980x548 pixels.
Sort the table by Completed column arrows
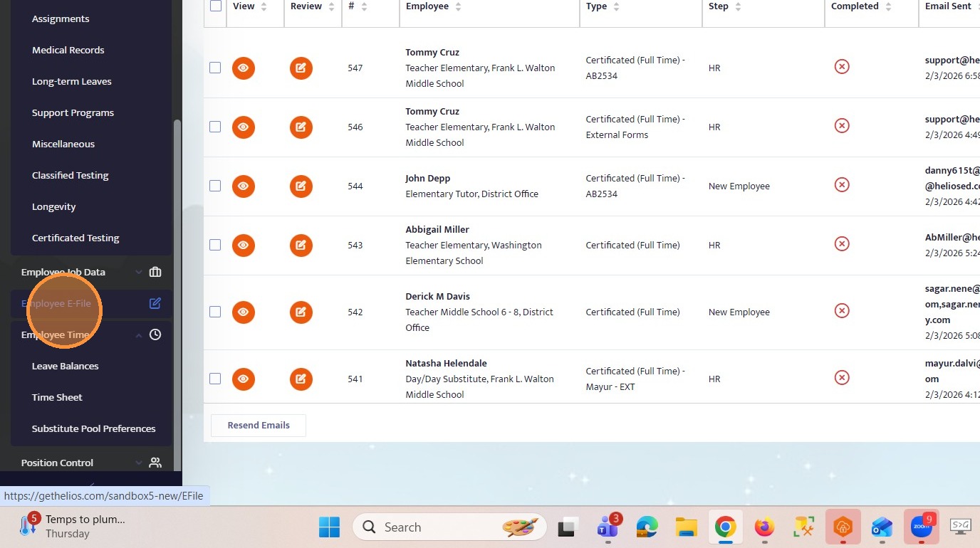pos(888,6)
